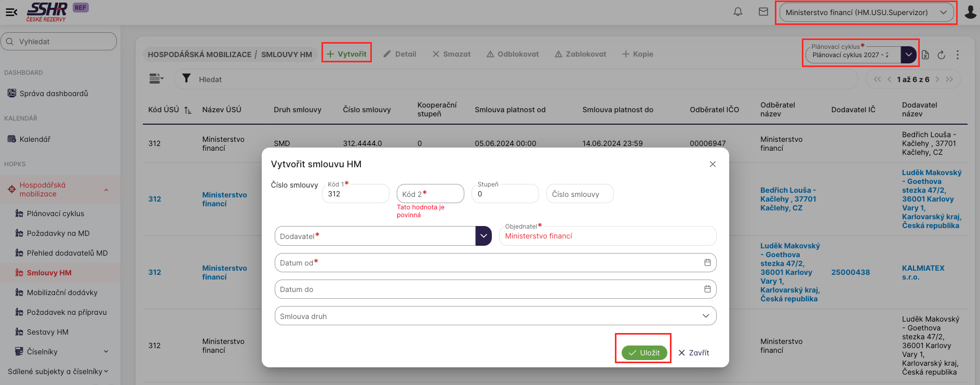Open calendar picker for Datum do
This screenshot has width=980, height=385.
pyautogui.click(x=707, y=289)
